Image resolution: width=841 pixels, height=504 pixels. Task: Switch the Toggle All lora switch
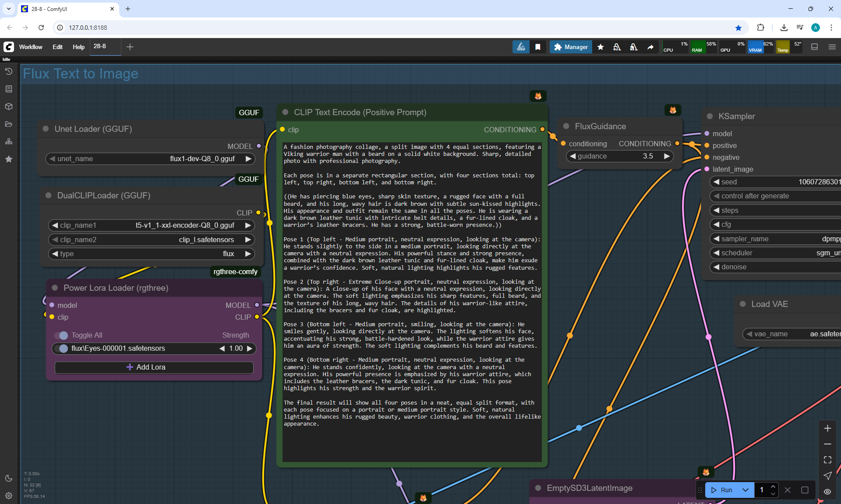[61, 335]
